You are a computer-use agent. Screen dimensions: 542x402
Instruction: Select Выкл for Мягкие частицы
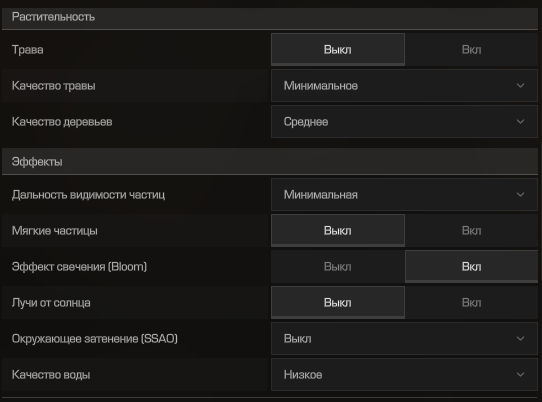338,231
